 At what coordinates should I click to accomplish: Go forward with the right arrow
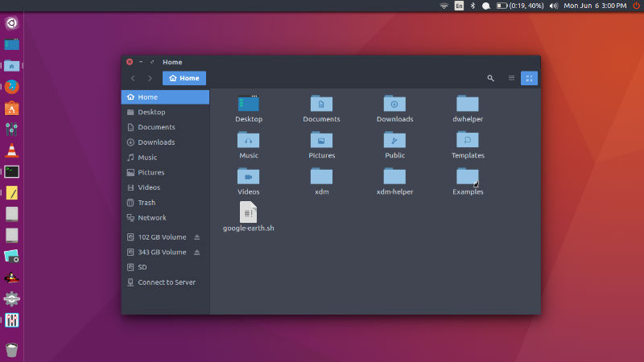[150, 78]
